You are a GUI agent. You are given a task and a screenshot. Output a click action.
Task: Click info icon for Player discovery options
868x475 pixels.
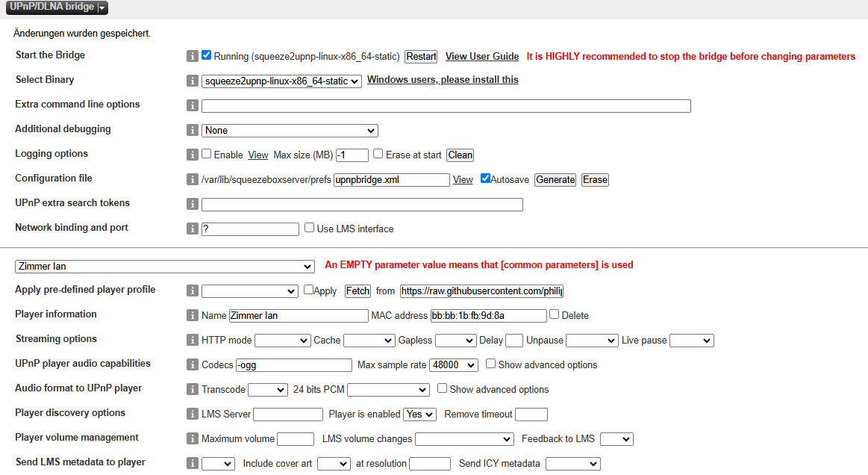point(192,414)
